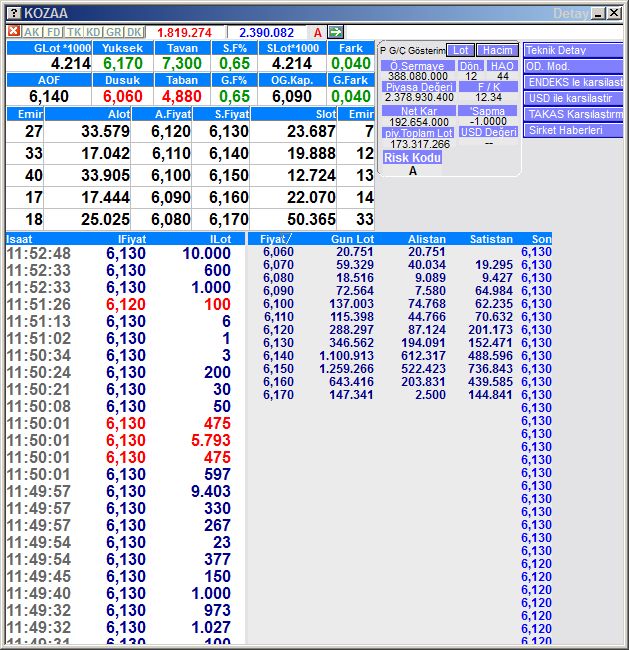Click the red A indicator in toolbar
The image size is (629, 650).
tap(318, 33)
